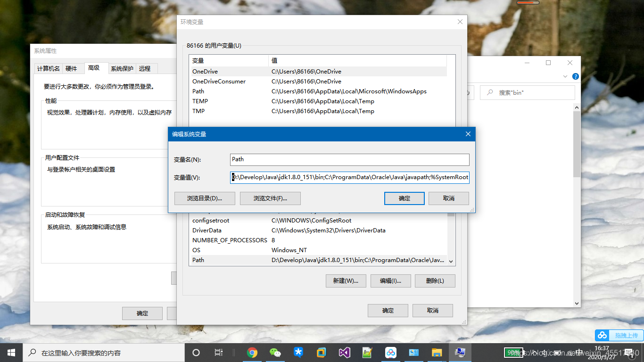Screen dimensions: 644x362
Task: Select the system Path variable row
Action: tap(318, 260)
